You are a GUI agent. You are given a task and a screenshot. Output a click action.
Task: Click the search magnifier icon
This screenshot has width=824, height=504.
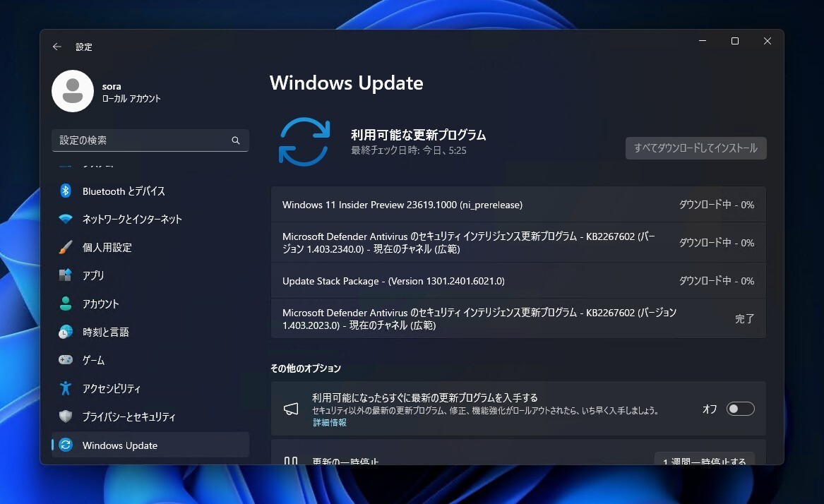click(x=235, y=140)
